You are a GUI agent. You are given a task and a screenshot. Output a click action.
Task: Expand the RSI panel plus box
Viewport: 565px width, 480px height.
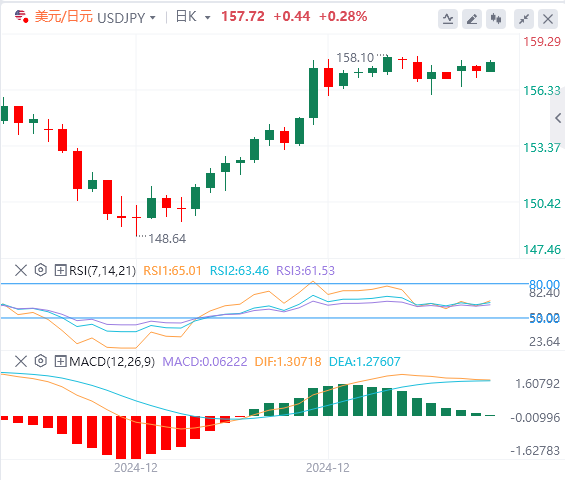60,270
